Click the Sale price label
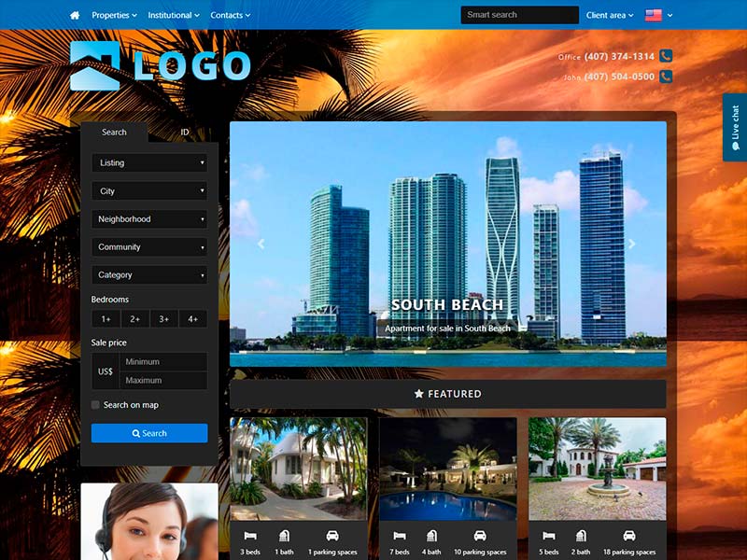 coord(109,343)
